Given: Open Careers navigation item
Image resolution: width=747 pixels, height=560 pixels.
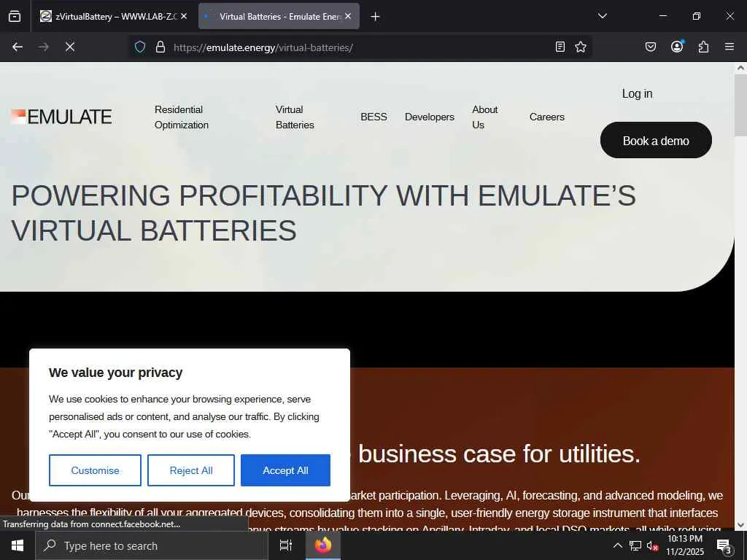Looking at the screenshot, I should 547,117.
